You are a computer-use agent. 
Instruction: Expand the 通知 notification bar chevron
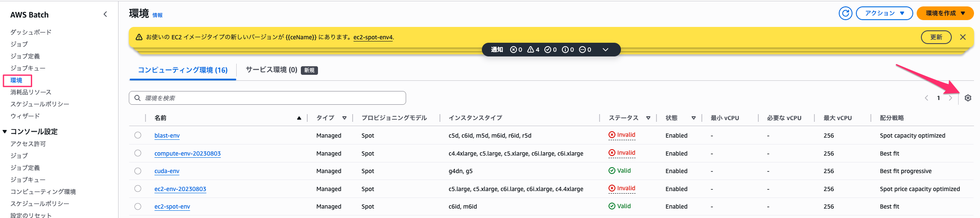click(605, 50)
